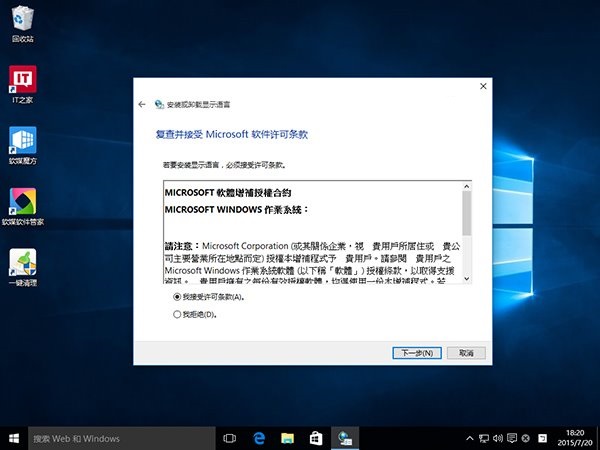This screenshot has width=600, height=450.
Task: Click the Search Web and Windows box
Action: [x=122, y=439]
